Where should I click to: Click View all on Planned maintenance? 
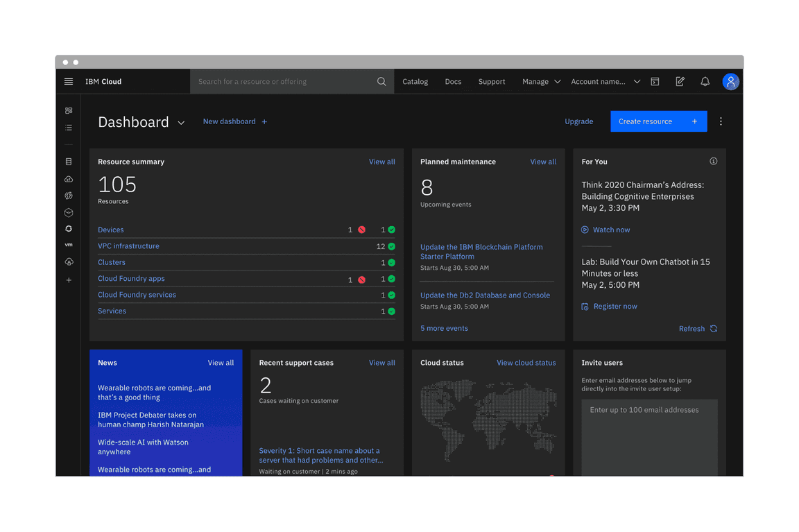point(543,162)
